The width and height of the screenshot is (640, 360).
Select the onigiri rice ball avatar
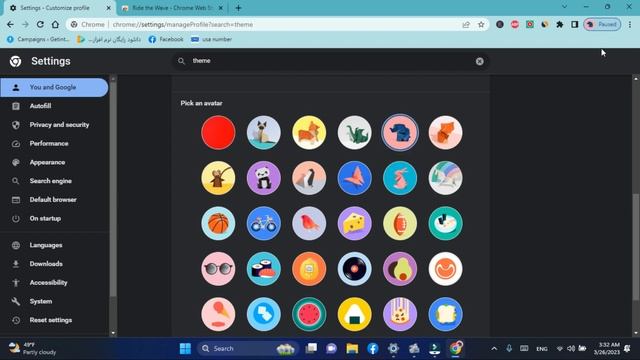pos(355,314)
